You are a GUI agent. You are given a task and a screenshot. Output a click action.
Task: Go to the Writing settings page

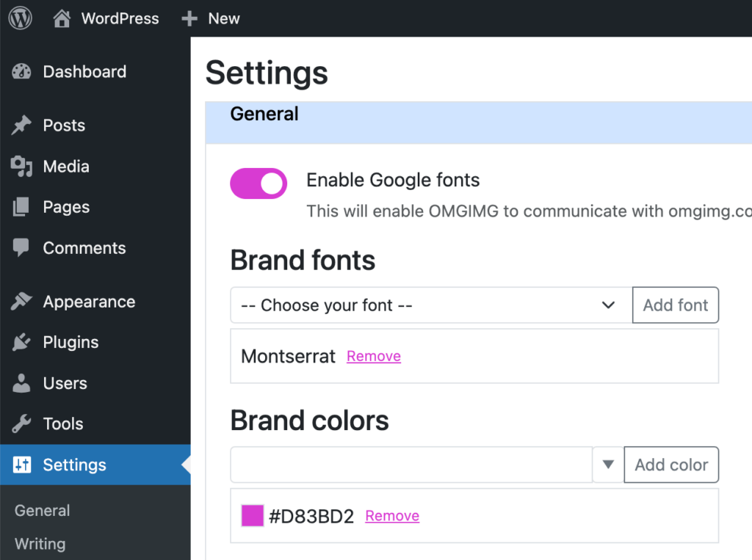click(40, 544)
